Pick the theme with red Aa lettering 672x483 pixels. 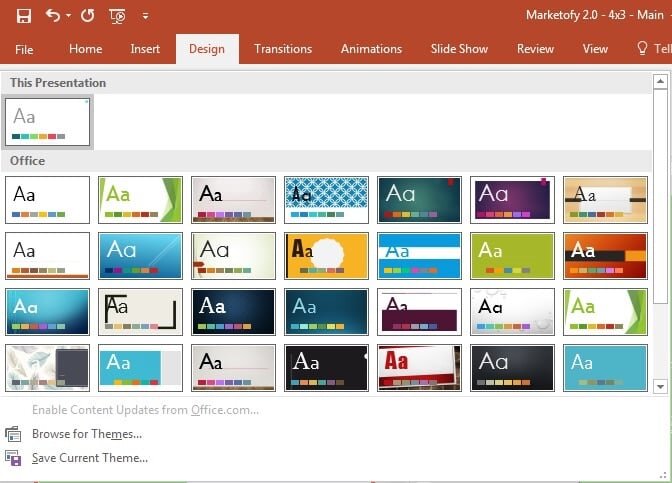click(x=419, y=367)
